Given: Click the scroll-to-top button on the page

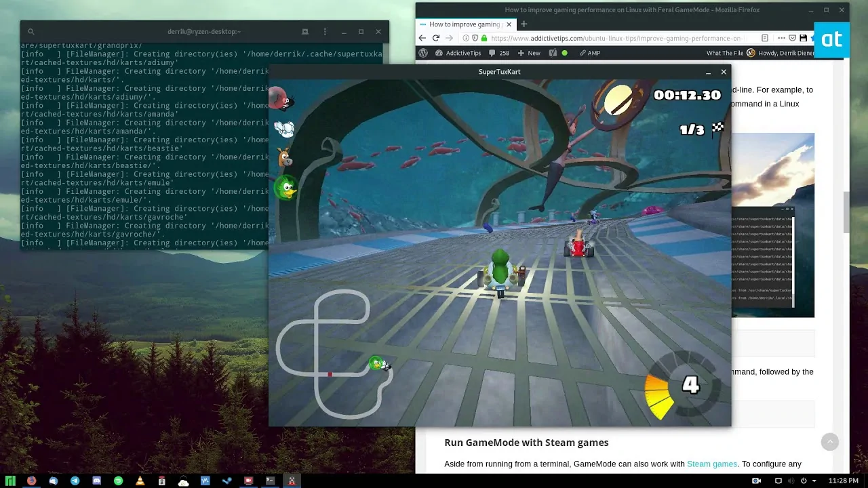Looking at the screenshot, I should coord(830,443).
